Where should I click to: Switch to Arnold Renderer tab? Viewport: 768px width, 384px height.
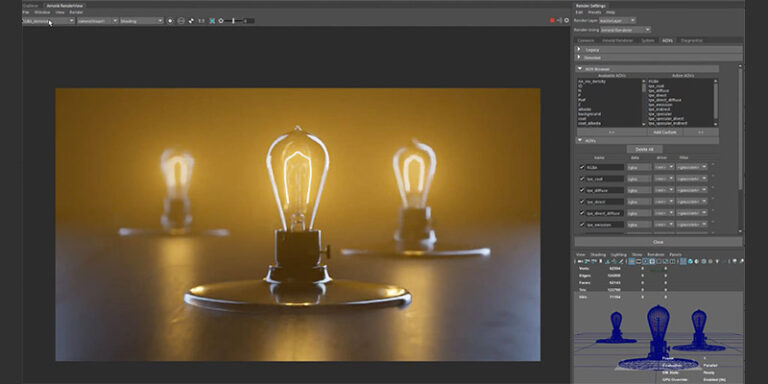617,41
